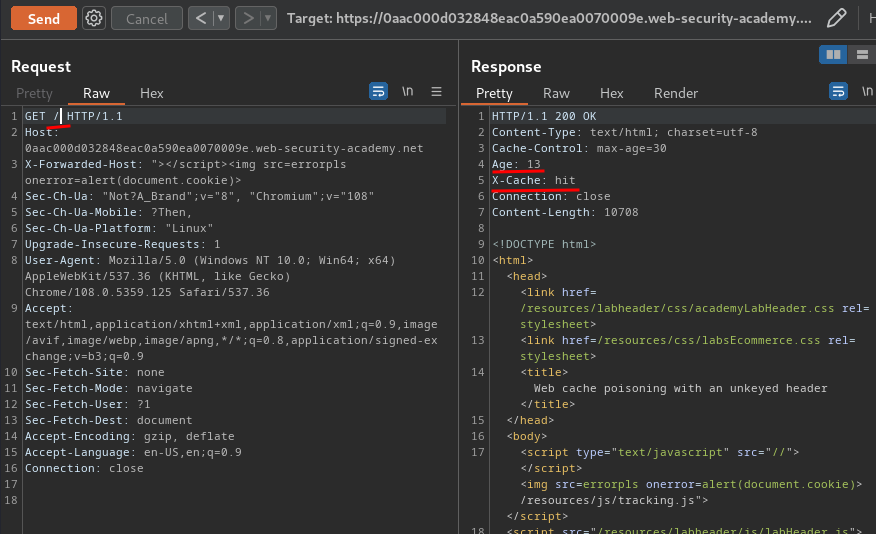Viewport: 876px width, 534px height.
Task: Click the orange Send button
Action: click(x=44, y=18)
